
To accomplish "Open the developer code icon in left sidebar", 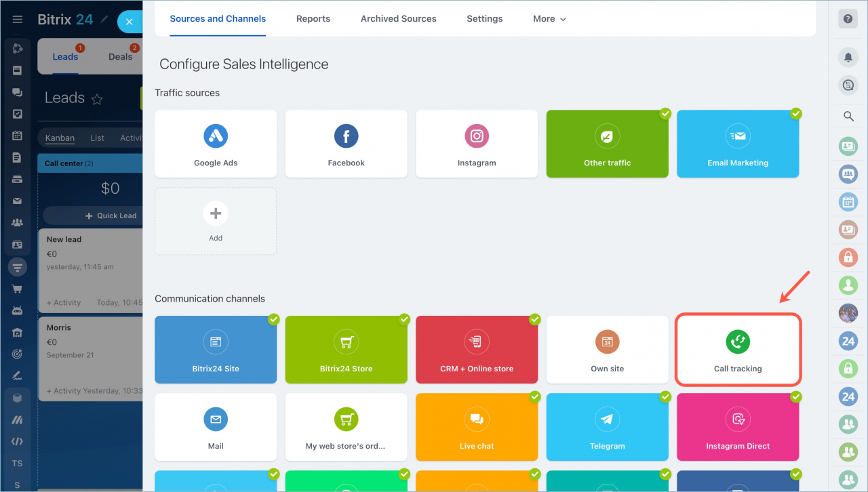I will point(18,441).
